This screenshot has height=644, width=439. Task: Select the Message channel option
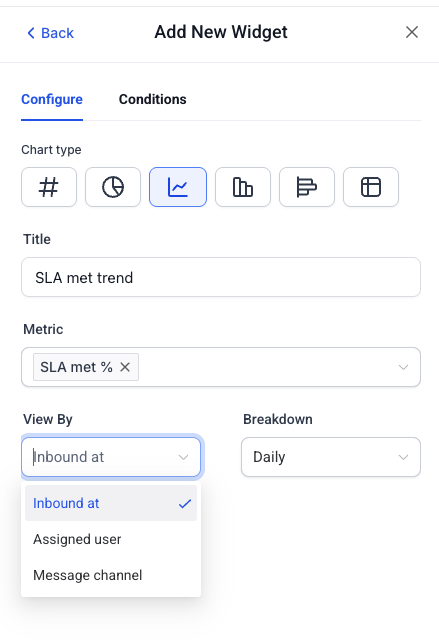point(111,575)
